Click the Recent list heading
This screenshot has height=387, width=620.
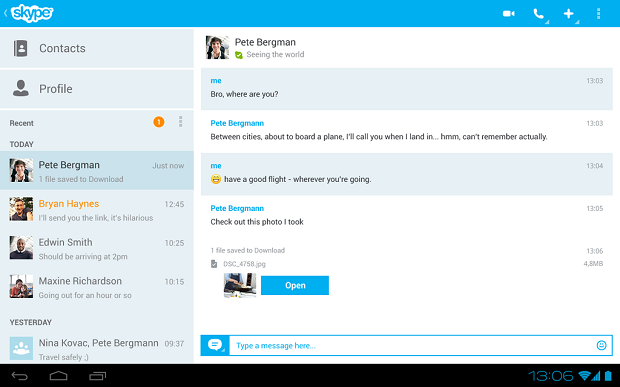click(21, 123)
